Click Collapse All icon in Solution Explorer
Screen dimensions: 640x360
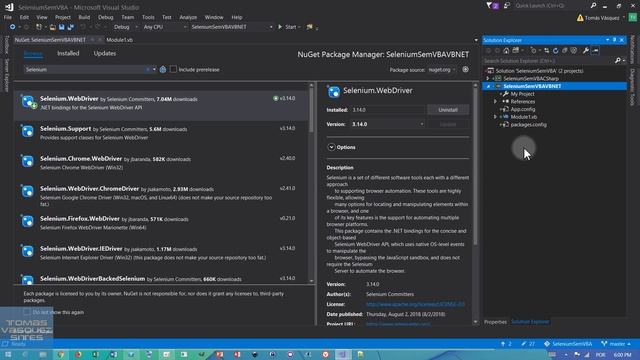click(565, 51)
